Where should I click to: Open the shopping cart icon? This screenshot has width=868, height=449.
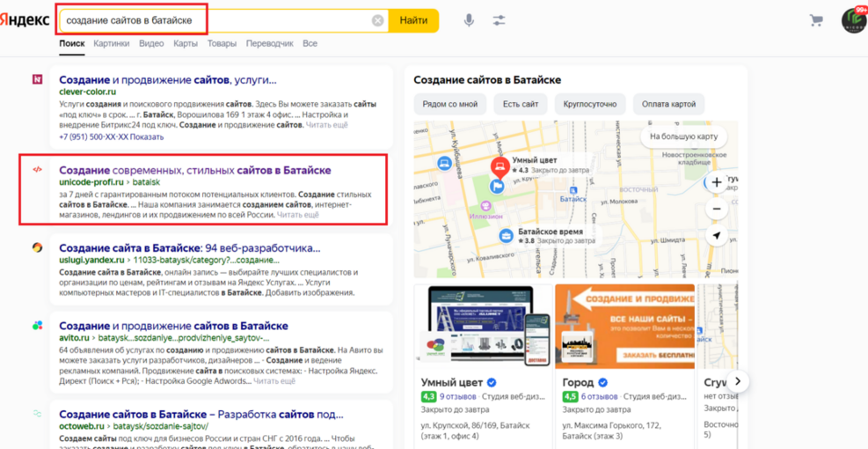pos(816,21)
